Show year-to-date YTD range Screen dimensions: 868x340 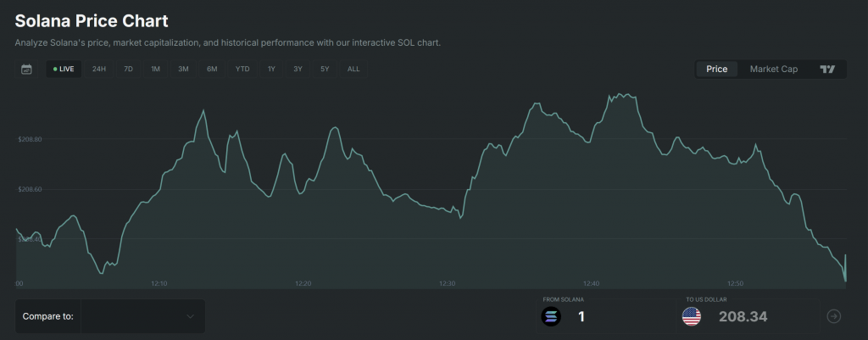tap(242, 69)
